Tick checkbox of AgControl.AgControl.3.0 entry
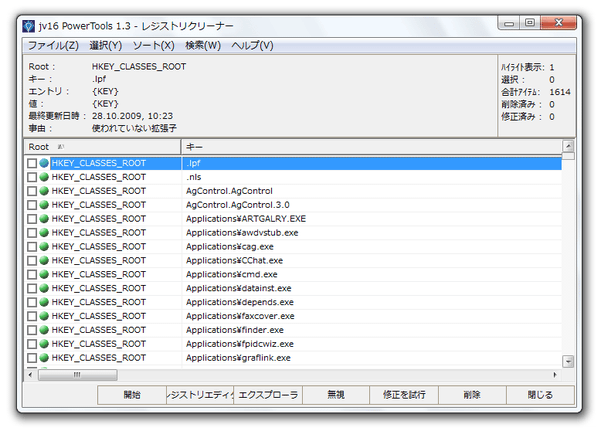 coord(32,205)
